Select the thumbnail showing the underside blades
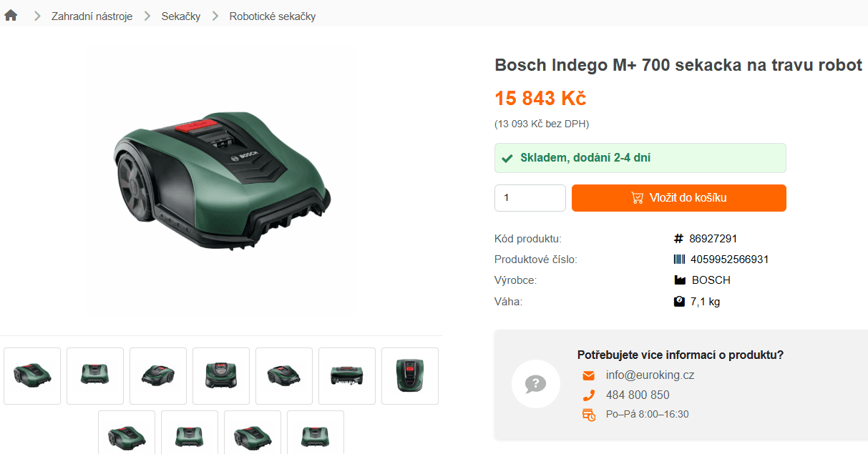 tap(347, 376)
